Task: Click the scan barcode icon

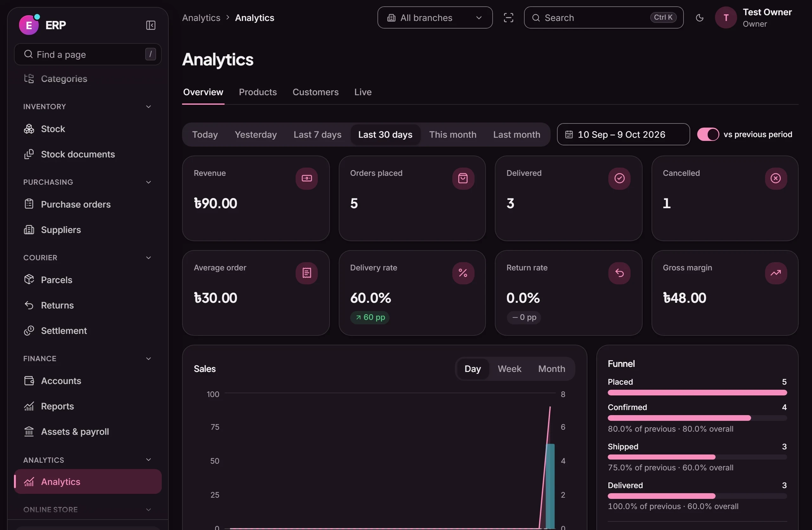Action: click(508, 18)
